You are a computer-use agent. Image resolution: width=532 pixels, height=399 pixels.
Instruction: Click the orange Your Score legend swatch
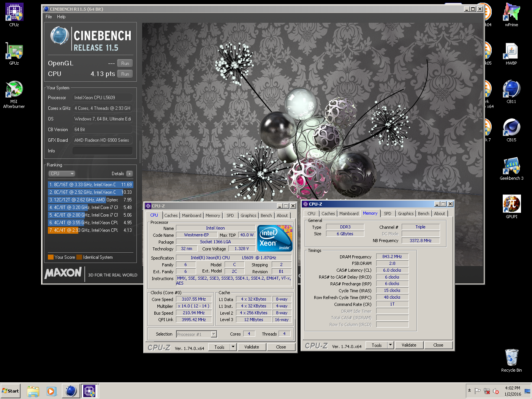pyautogui.click(x=51, y=257)
